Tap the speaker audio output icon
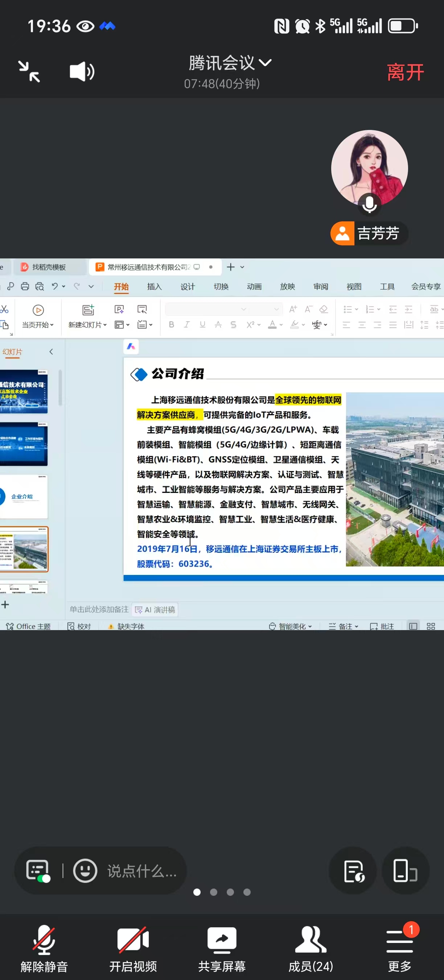Screen dimensions: 444x980 pos(82,72)
